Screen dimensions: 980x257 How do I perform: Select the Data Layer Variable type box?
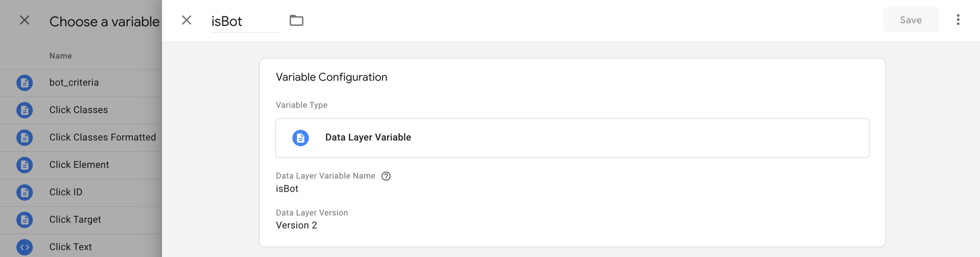(x=572, y=138)
